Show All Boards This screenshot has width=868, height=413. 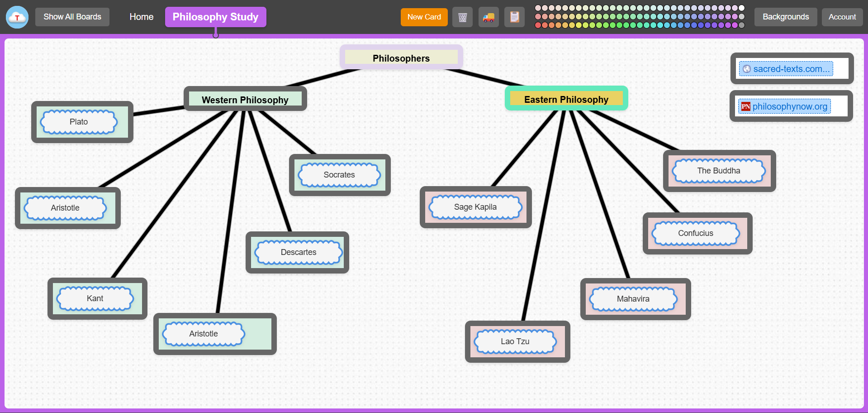(72, 17)
